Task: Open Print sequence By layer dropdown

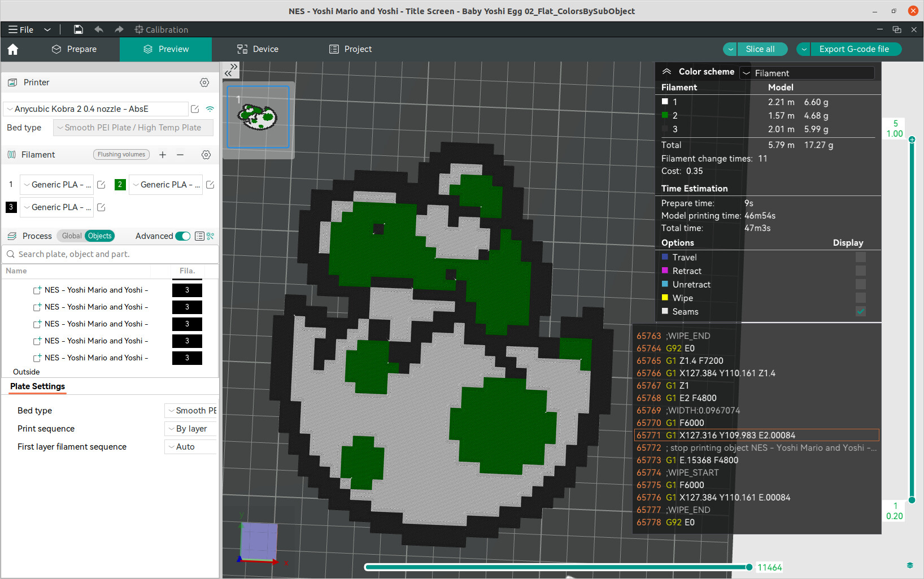Action: point(191,429)
